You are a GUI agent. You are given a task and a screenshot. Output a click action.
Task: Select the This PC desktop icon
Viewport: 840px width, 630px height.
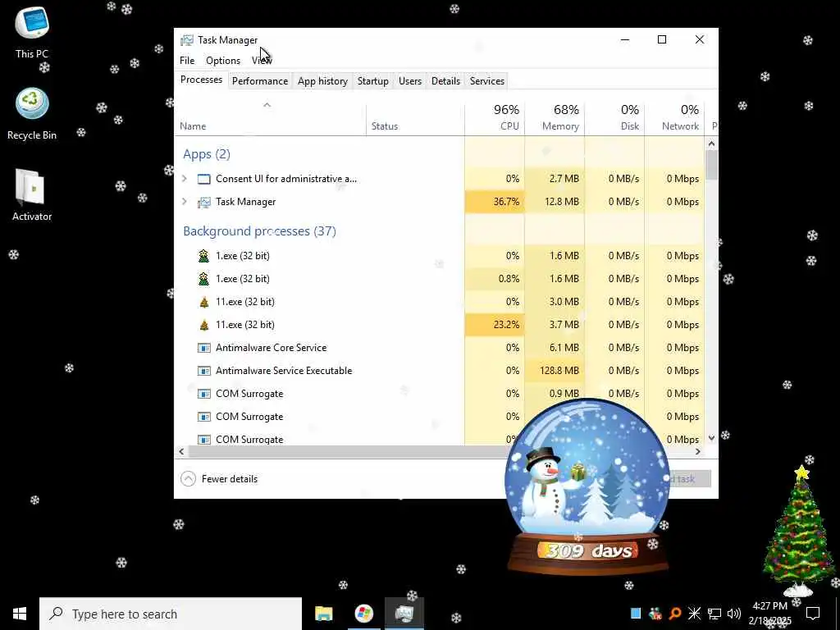click(x=32, y=33)
